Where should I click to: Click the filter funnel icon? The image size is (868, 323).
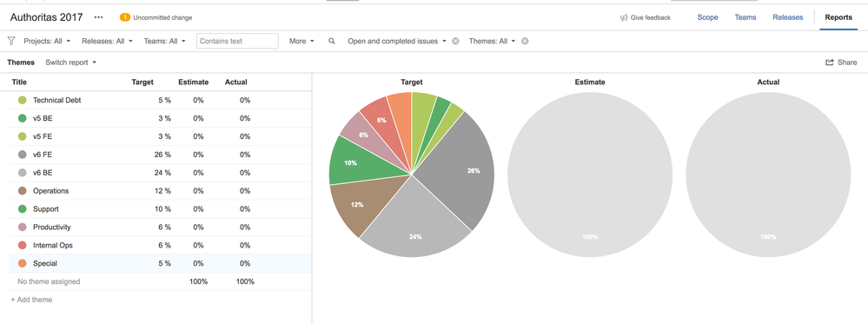click(x=11, y=41)
